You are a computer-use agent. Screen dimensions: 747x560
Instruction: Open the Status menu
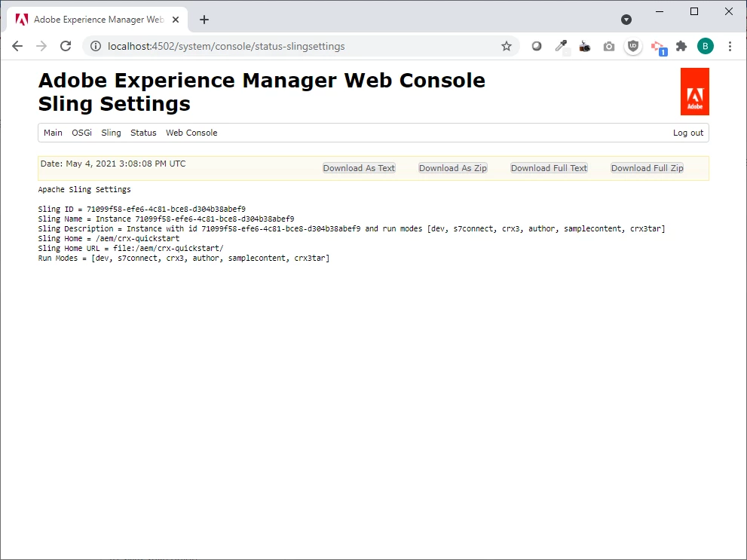[x=143, y=133]
